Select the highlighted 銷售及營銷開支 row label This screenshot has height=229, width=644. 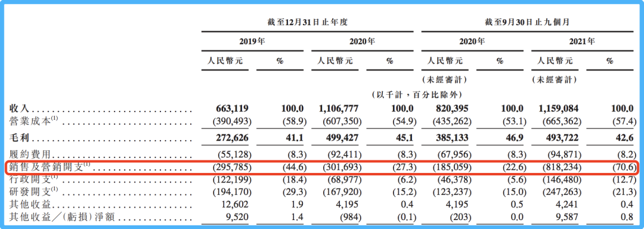click(49, 168)
